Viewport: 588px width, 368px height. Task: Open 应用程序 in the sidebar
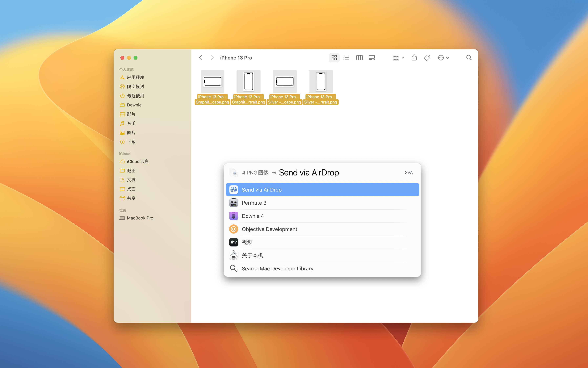[x=153, y=77]
